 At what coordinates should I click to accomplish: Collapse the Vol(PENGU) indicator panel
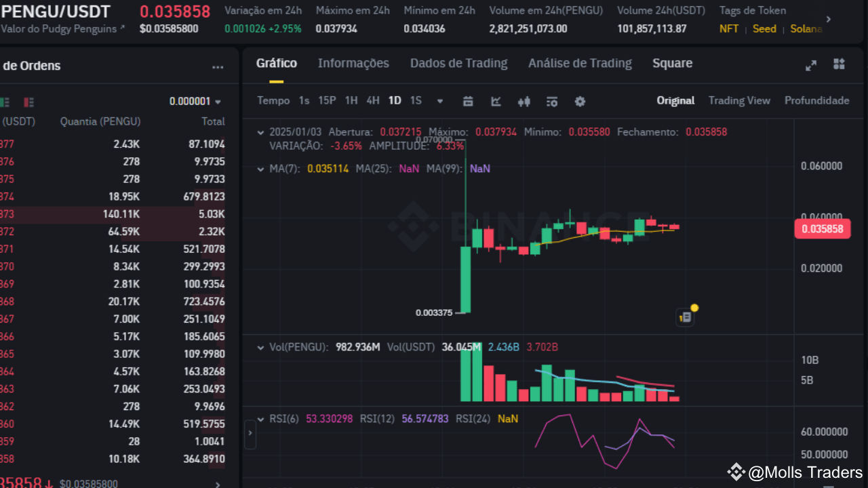click(x=260, y=347)
